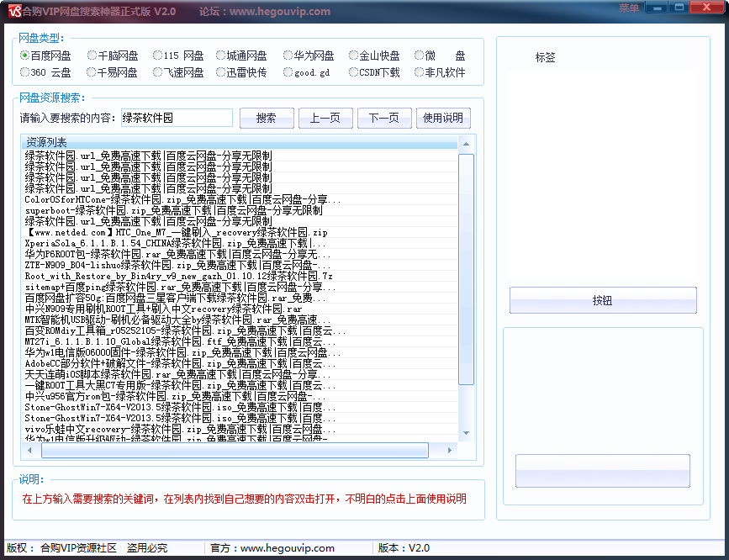Select the XperiaSola_6.1.1.B.1.54 result
729x560 pixels.
point(240,243)
